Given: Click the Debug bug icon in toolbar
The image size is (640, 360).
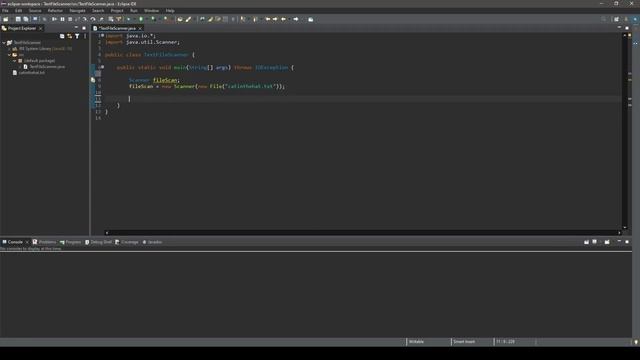Looking at the screenshot, I should [x=129, y=19].
